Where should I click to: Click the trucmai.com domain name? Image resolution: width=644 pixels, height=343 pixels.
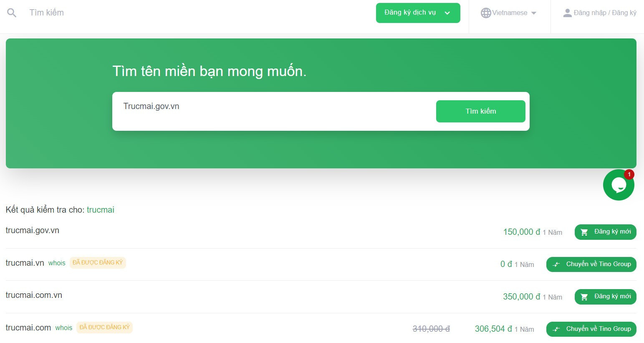point(28,328)
